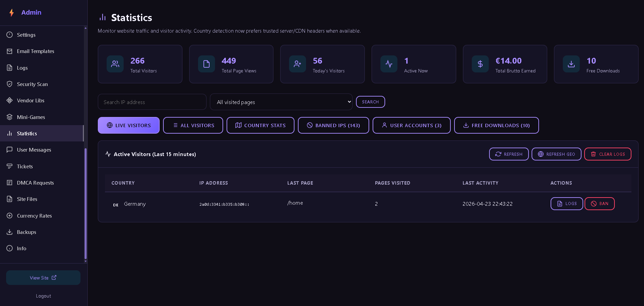This screenshot has width=644, height=306.
Task: Ban the Germany visitor IP
Action: coord(600,204)
